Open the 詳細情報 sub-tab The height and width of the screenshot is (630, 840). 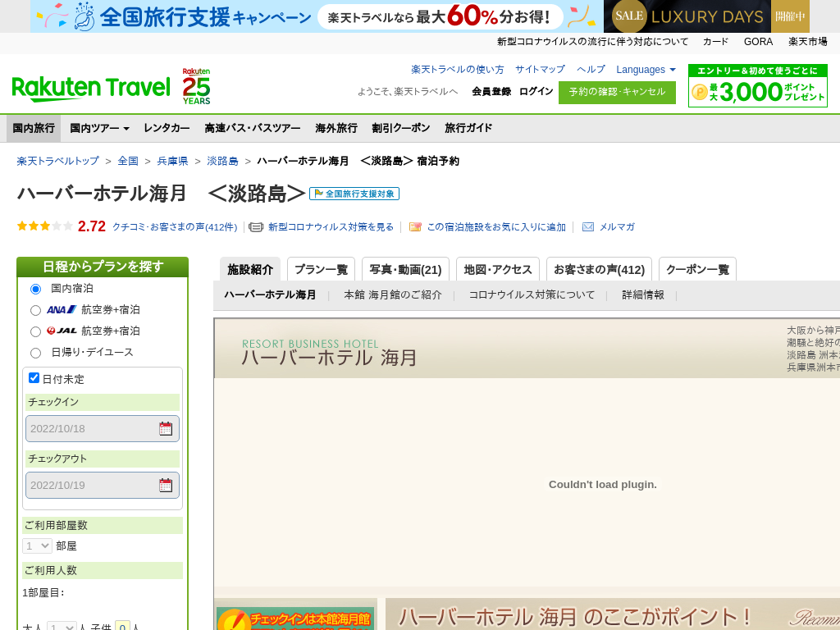tap(643, 294)
